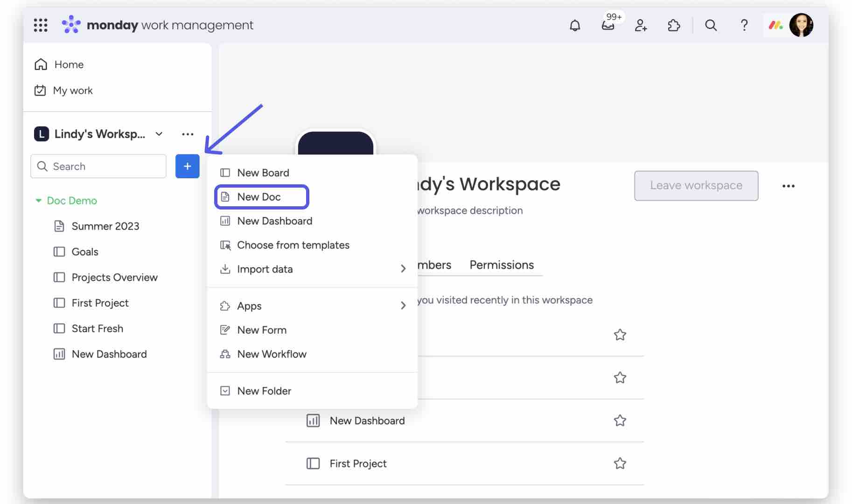The height and width of the screenshot is (504, 852).
Task: Click the invite members icon
Action: point(641,26)
